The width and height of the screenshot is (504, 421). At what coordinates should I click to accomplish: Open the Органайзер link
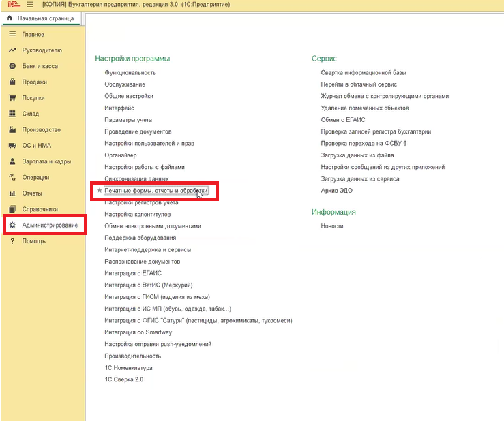point(121,155)
